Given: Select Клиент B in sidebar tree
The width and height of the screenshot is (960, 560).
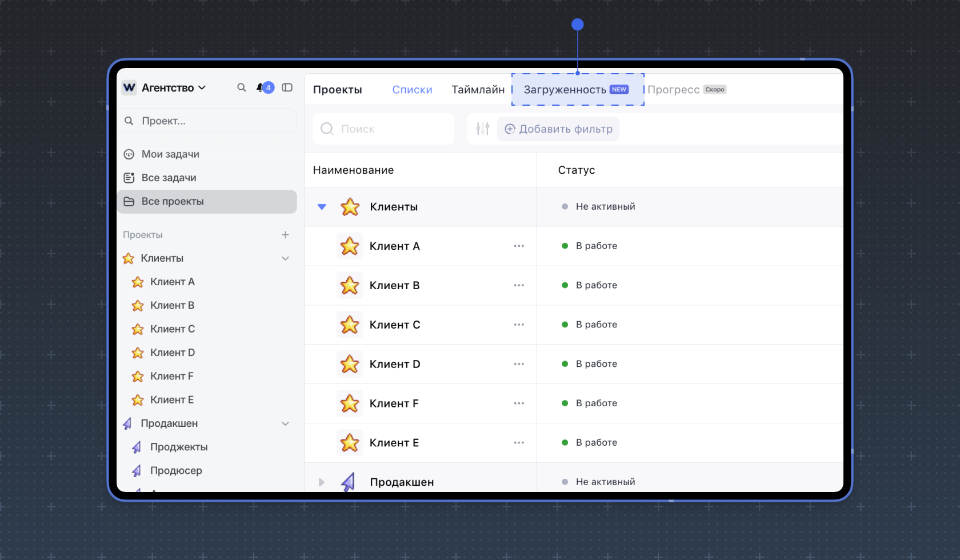Looking at the screenshot, I should pyautogui.click(x=172, y=306).
